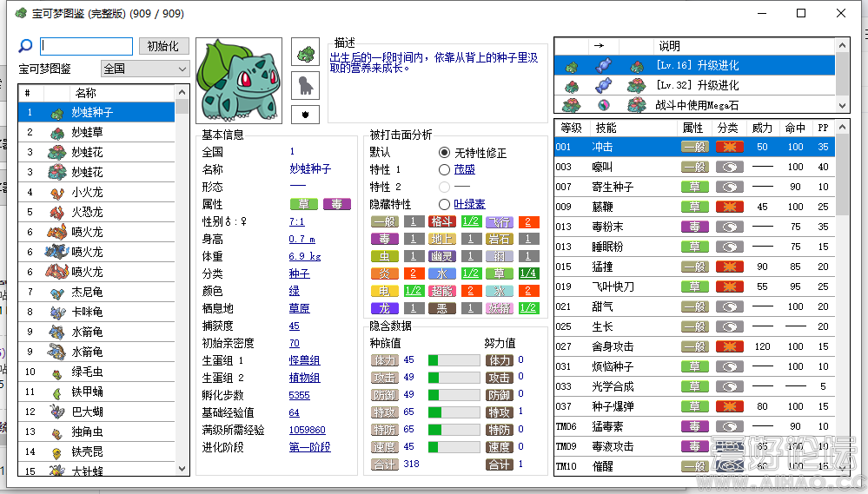
Task: Click the 龙 type badge
Action: [384, 308]
